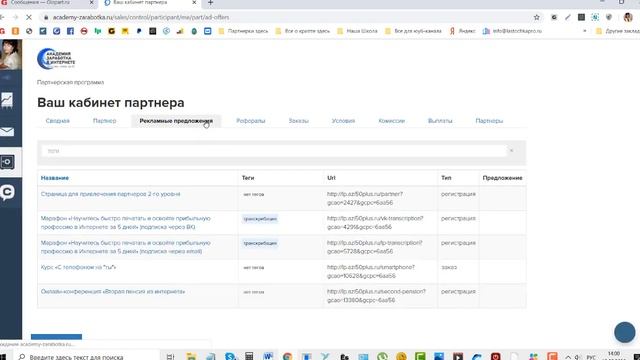Select the second-pension offer URL text

(x=376, y=296)
